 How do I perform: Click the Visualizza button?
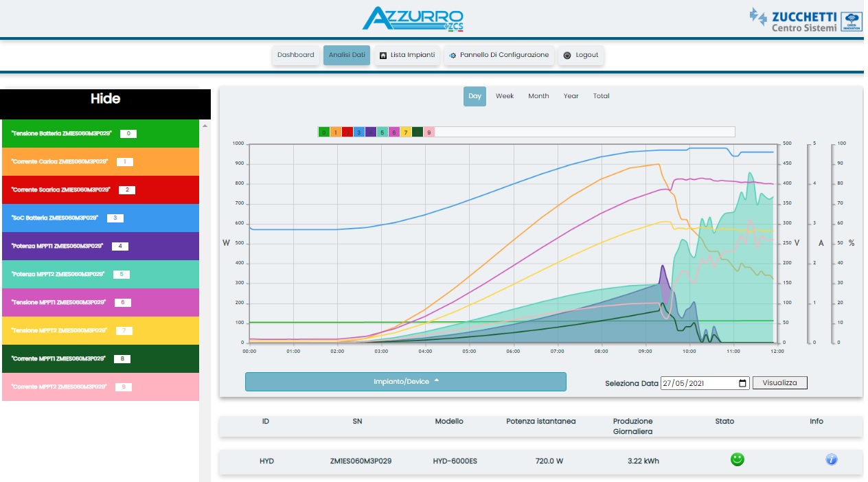pos(780,383)
